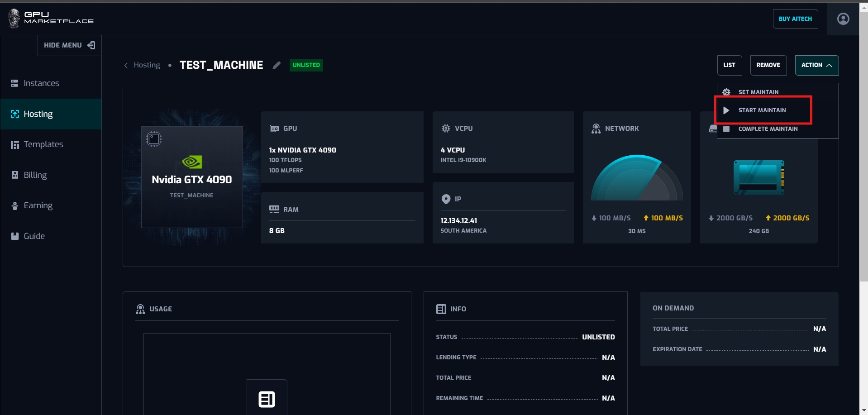Click the Instances sidebar icon
868x415 pixels.
14,83
